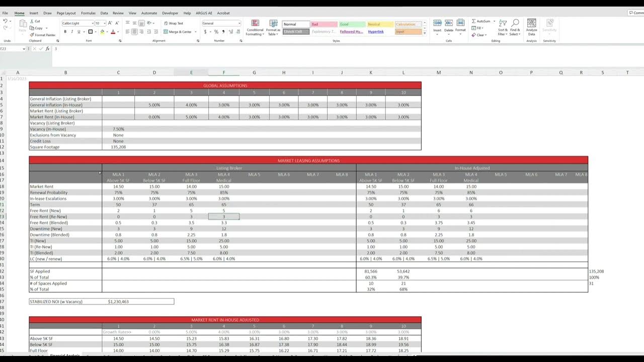Open the Fill button menu
Viewport: 644px width, 362px height.
click(x=477, y=28)
